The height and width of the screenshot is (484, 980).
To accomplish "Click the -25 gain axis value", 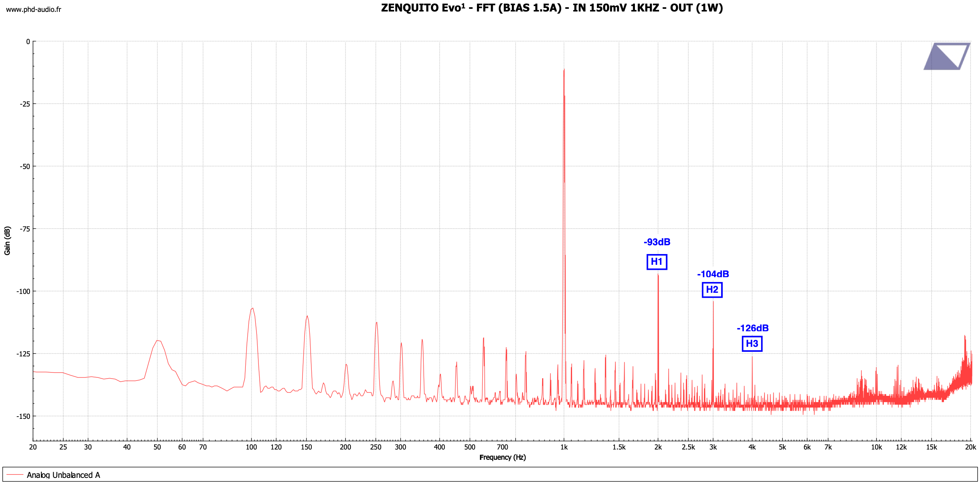I will coord(25,104).
